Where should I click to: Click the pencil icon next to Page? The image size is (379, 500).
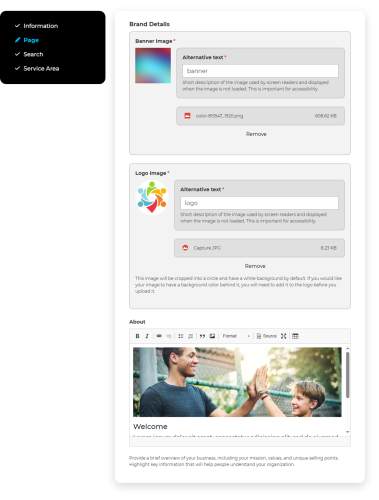(17, 40)
